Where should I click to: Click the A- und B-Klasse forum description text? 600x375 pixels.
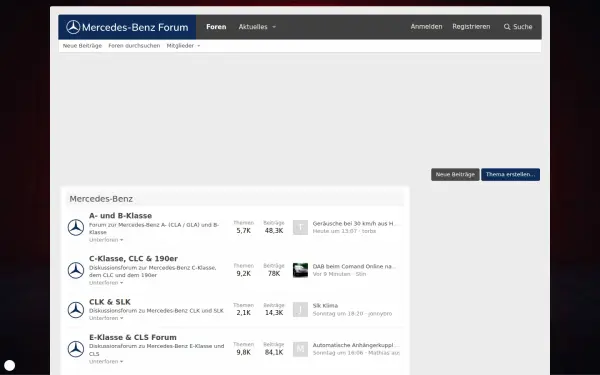pyautogui.click(x=154, y=228)
